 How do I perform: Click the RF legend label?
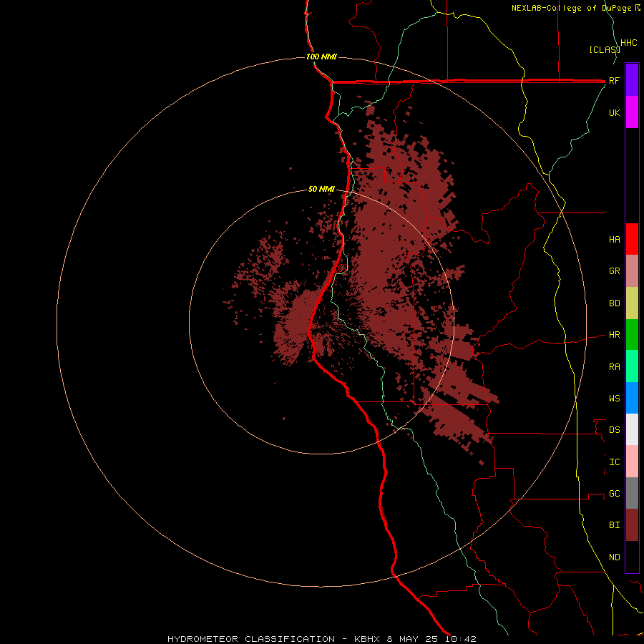pos(614,80)
